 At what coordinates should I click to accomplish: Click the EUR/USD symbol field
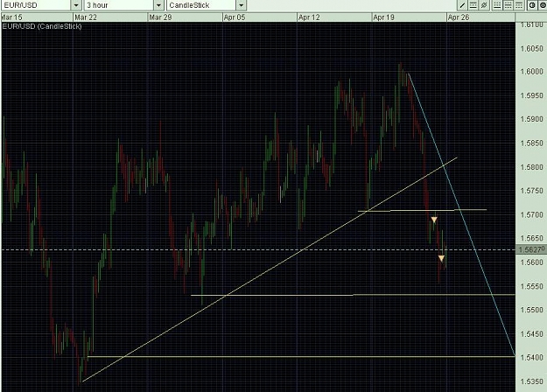pyautogui.click(x=36, y=5)
